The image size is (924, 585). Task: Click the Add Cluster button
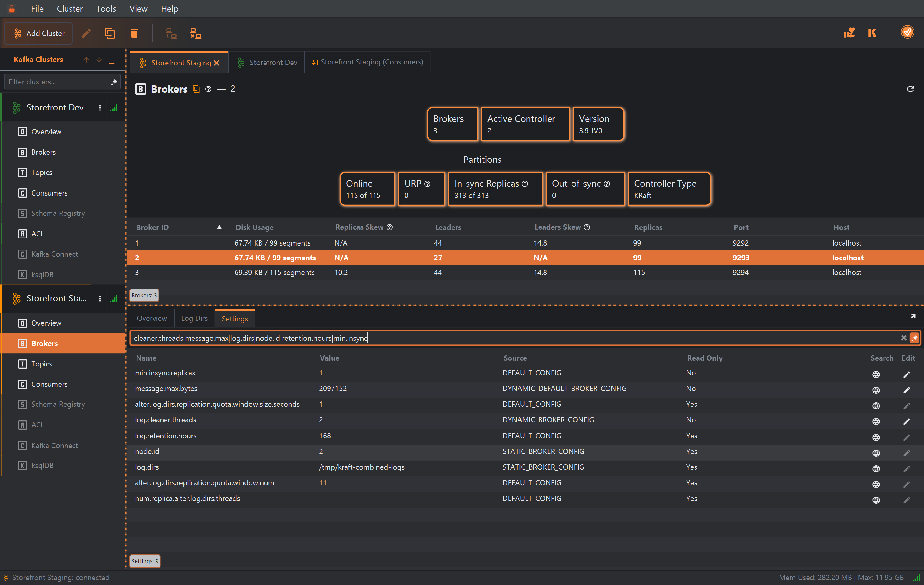[38, 33]
